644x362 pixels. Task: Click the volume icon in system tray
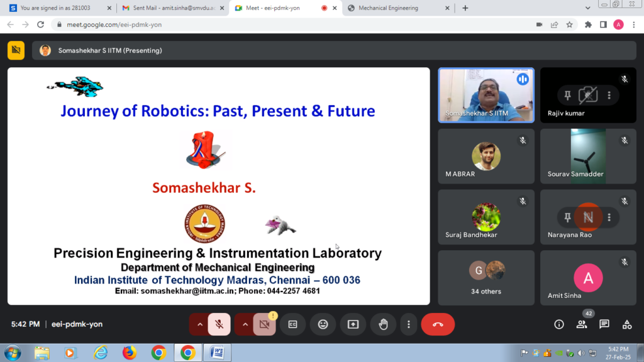tap(580, 353)
